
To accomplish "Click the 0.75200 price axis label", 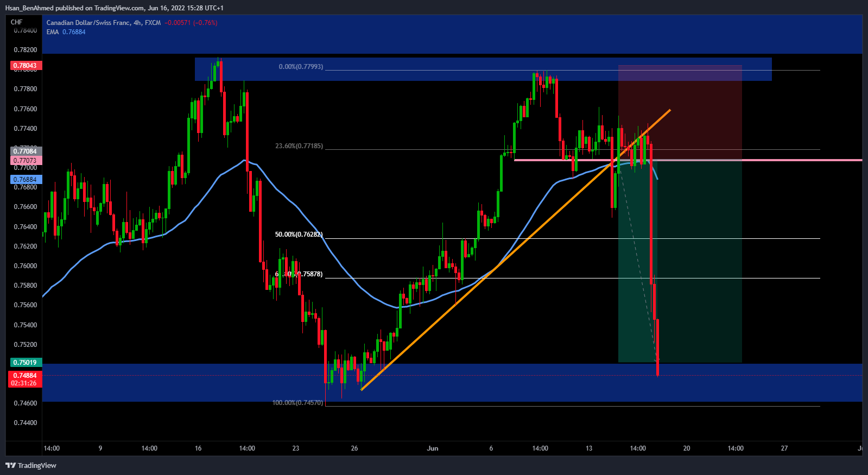I will pyautogui.click(x=26, y=345).
